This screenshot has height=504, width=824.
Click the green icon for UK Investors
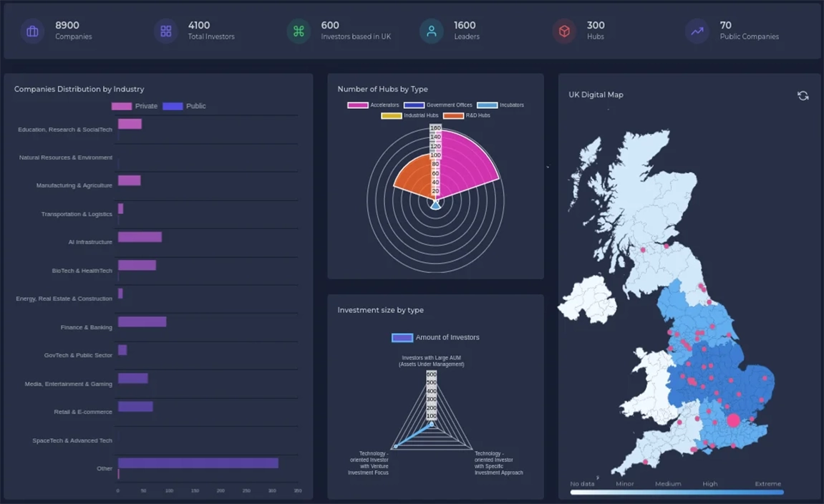pyautogui.click(x=299, y=31)
